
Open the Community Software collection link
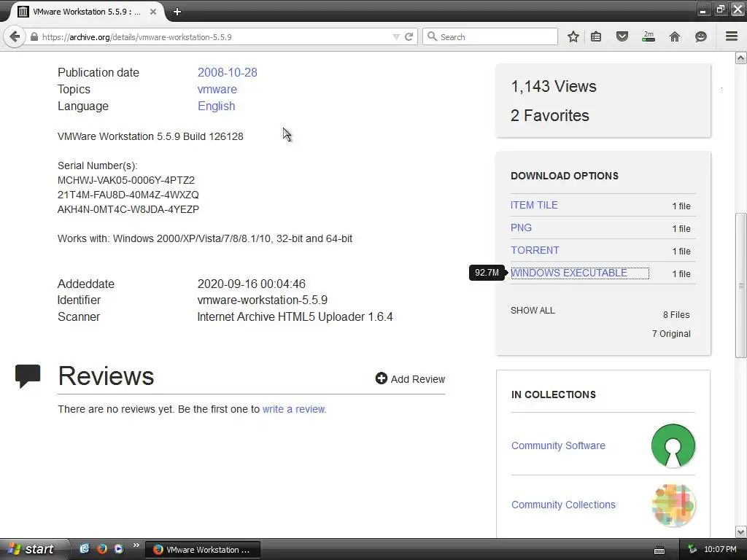point(558,446)
